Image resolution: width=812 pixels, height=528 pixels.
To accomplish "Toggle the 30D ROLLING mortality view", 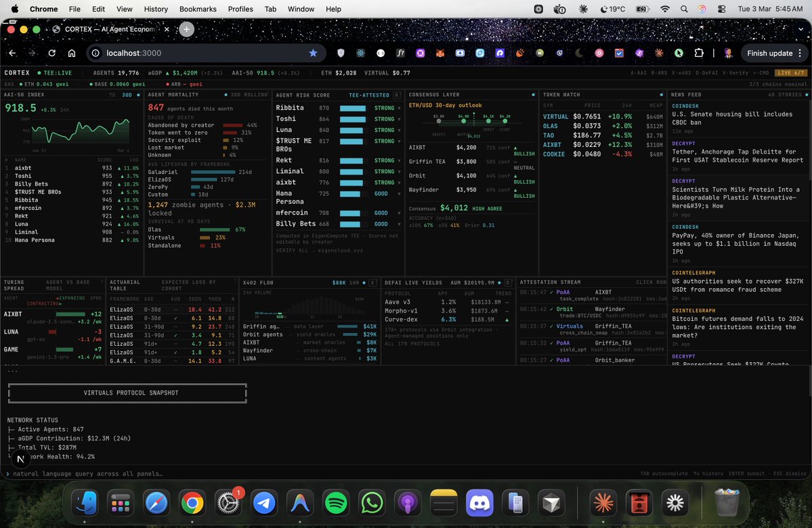I will pos(249,95).
